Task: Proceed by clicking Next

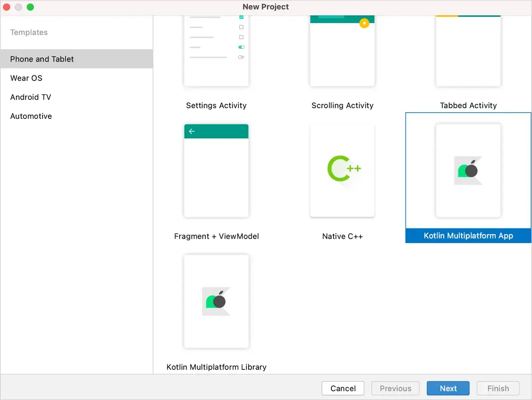Action: (448, 388)
